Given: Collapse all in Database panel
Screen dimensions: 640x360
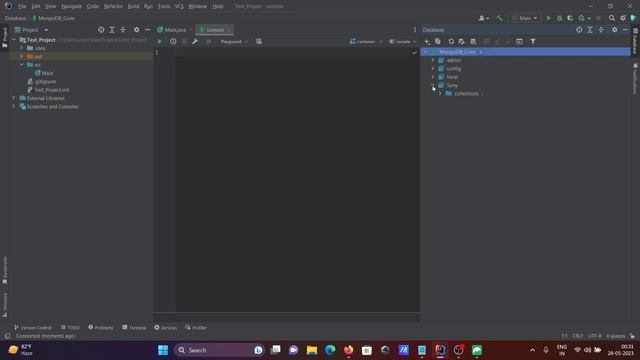Looking at the screenshot, I should coord(601,30).
